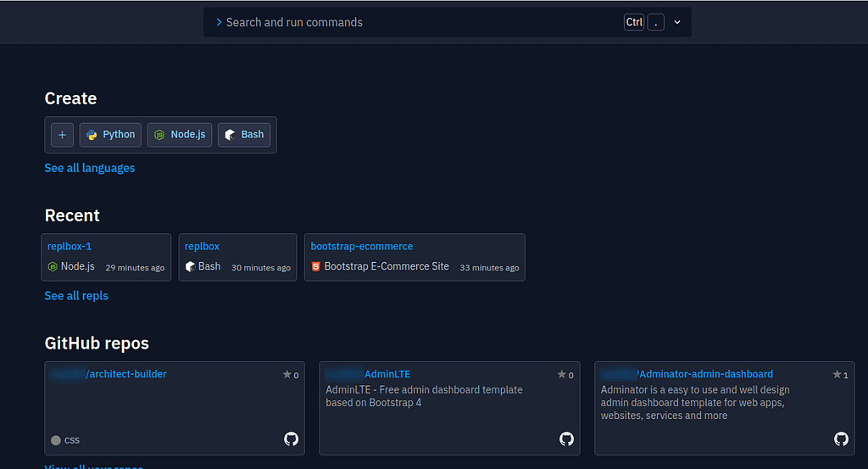This screenshot has width=868, height=469.
Task: Click the period shortcut key hint
Action: (x=656, y=22)
